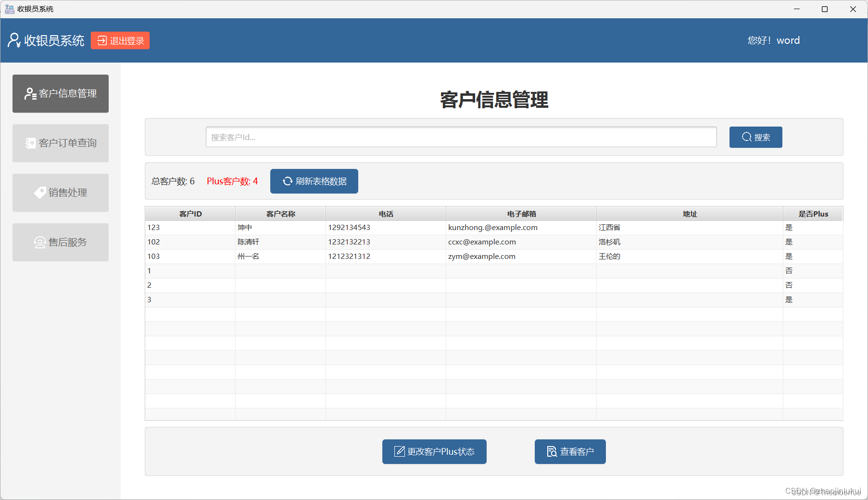Select customer name 坤中 cell

click(x=280, y=228)
